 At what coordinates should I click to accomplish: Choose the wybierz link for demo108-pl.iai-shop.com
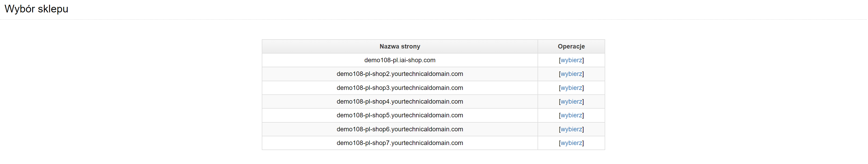tap(571, 60)
